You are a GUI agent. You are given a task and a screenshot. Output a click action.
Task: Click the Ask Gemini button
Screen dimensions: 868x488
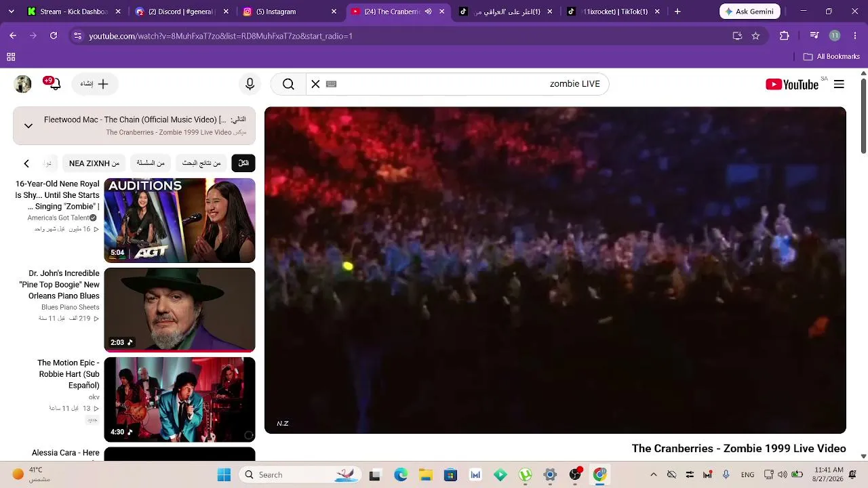click(x=749, y=12)
